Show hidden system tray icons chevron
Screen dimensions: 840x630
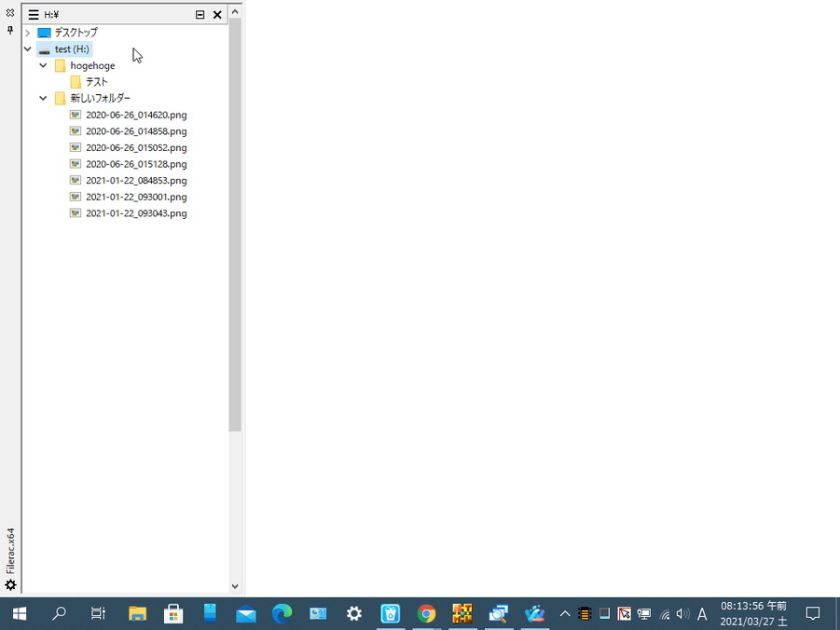(565, 614)
